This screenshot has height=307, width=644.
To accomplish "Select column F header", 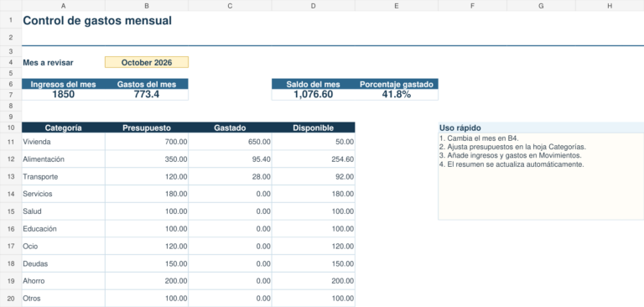I will click(472, 5).
